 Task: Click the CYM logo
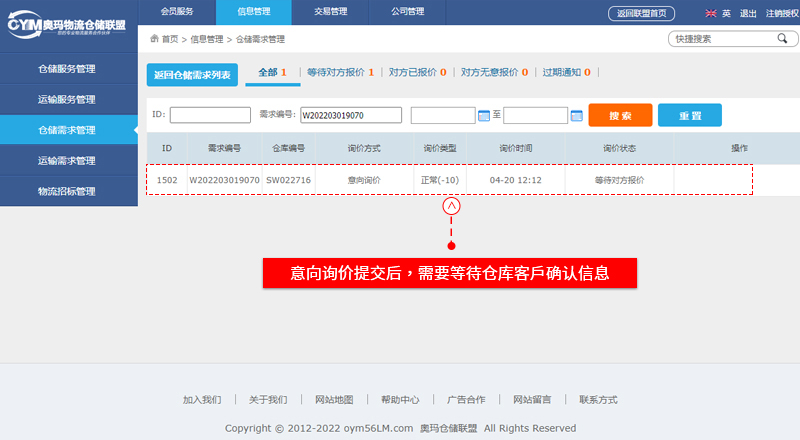(68, 24)
